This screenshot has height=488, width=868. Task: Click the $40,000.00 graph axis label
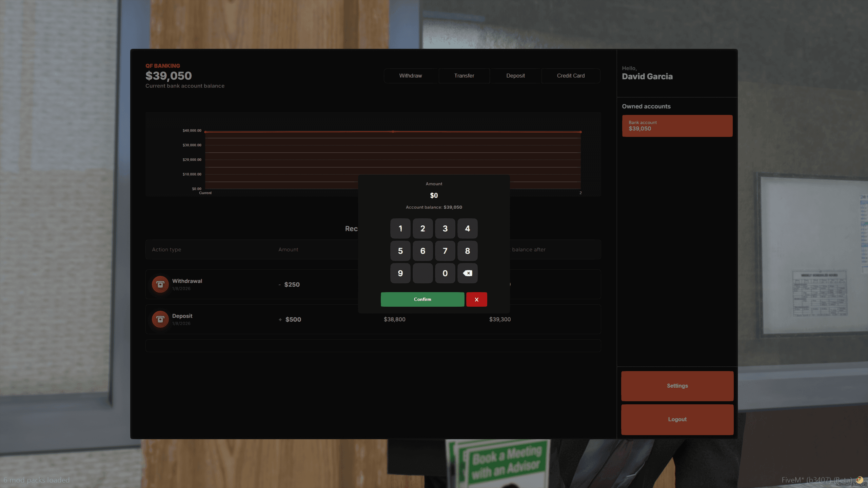[192, 131]
